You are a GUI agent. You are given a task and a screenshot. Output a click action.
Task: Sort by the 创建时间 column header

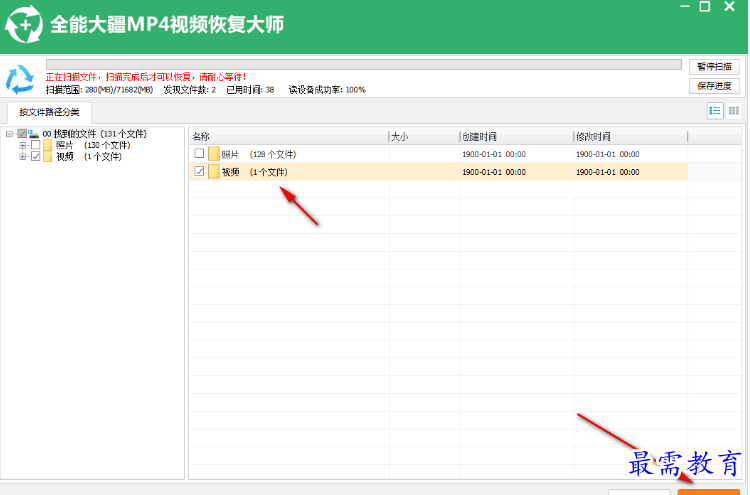517,137
